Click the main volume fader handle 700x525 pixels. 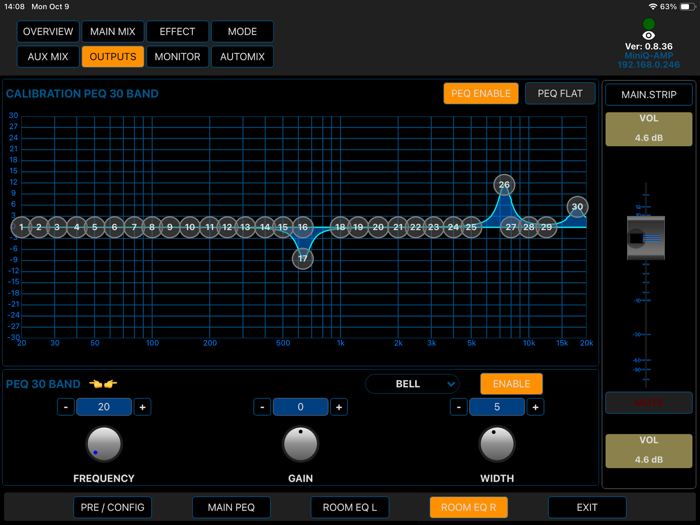coord(646,238)
